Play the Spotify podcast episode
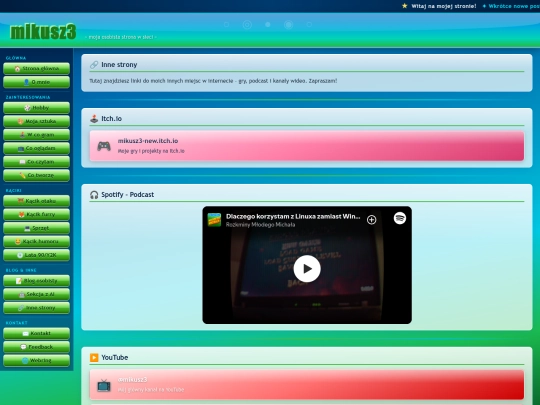Viewport: 540px width, 405px height. pos(307,269)
